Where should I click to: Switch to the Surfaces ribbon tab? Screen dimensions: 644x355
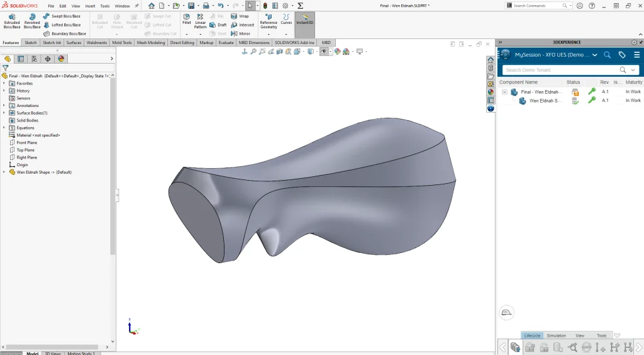click(74, 43)
